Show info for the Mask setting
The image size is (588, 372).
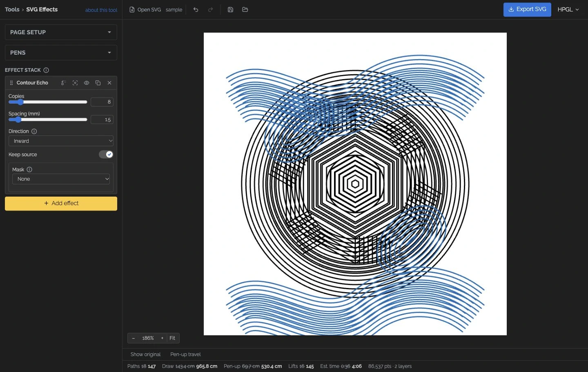coord(29,170)
